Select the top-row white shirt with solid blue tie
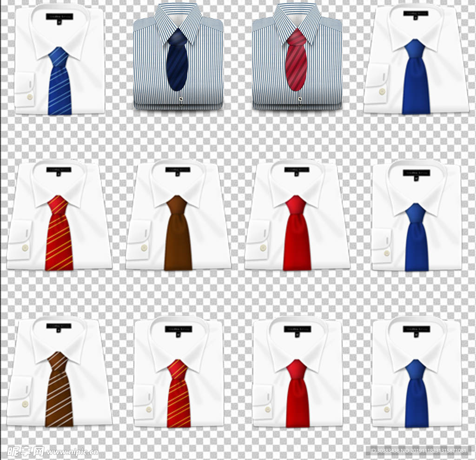This screenshot has height=460, width=476. pyautogui.click(x=416, y=60)
